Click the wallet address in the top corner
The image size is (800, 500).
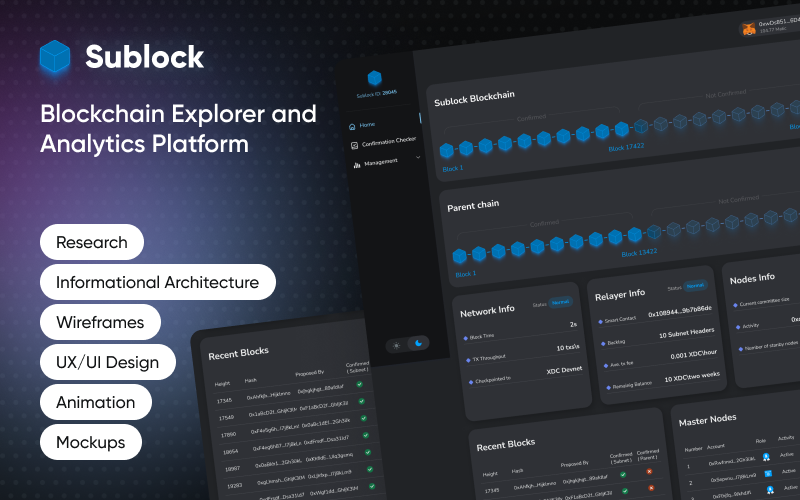[x=778, y=22]
